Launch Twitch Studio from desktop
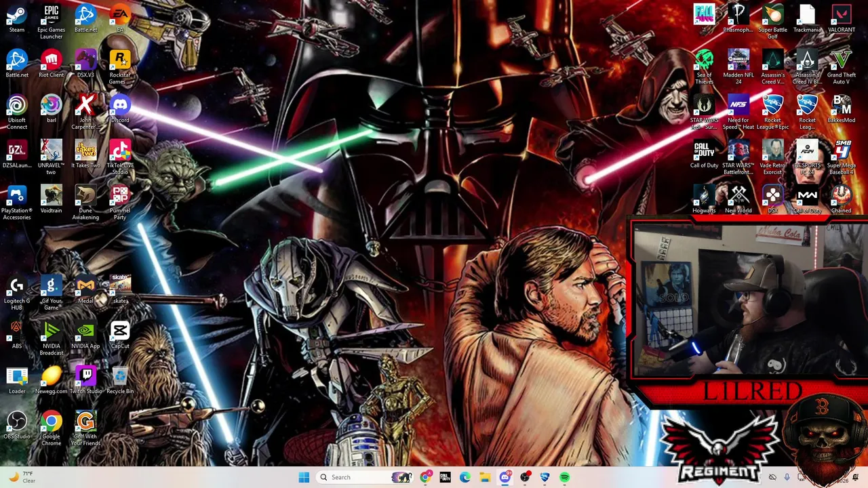This screenshot has width=868, height=488. point(85,381)
